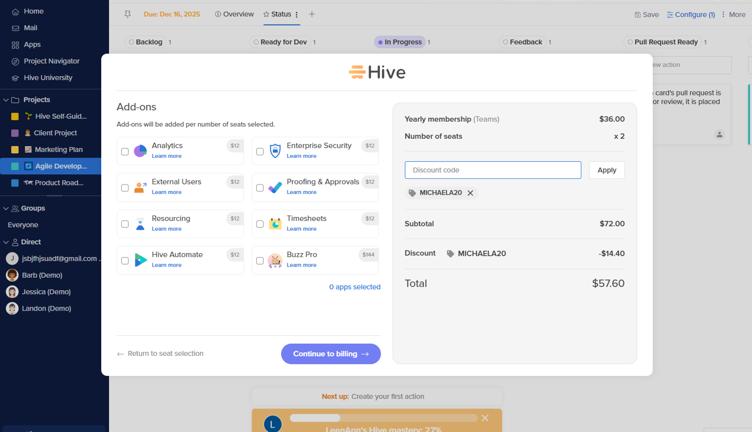Screen dimensions: 752x432
Task: Click the Enterprise Security shield icon
Action: pyautogui.click(x=275, y=151)
